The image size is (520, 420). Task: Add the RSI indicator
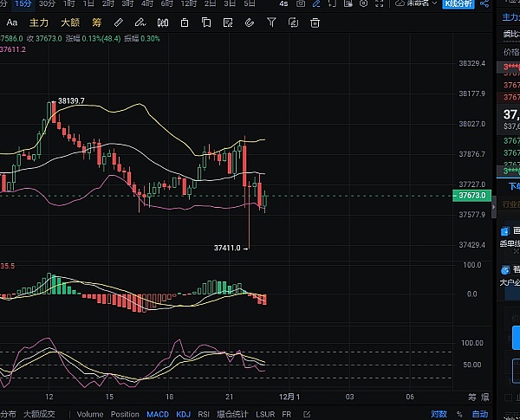(205, 414)
